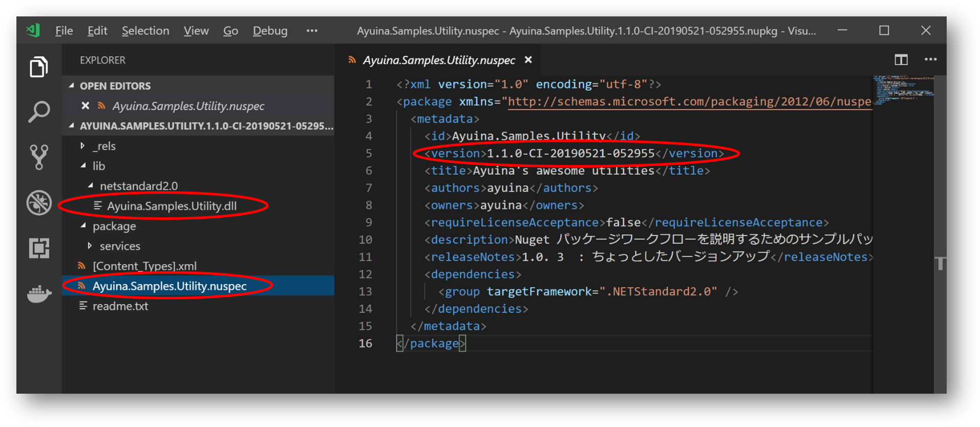The height and width of the screenshot is (427, 980).
Task: Maximize the VS Code window
Action: 884,30
